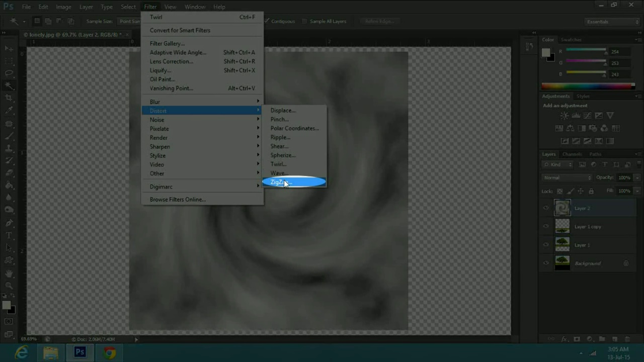644x362 pixels.
Task: Select the Clone Stamp tool
Action: (9, 148)
